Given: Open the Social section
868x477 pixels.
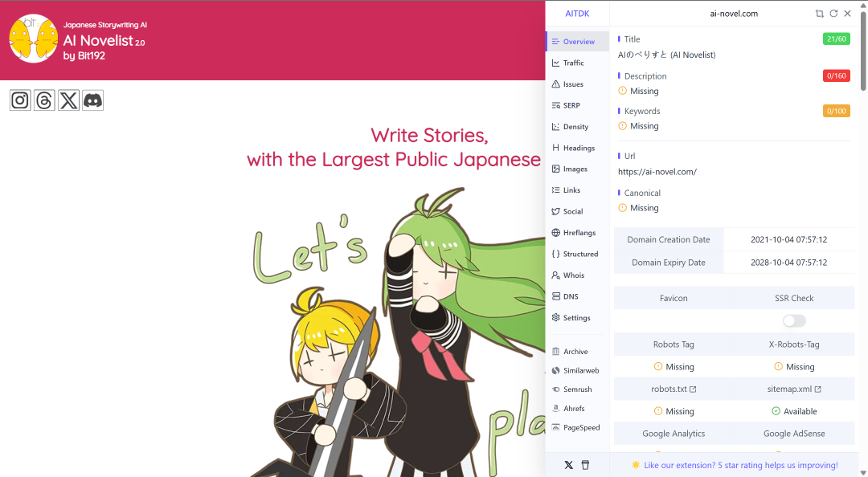Looking at the screenshot, I should click(x=577, y=211).
